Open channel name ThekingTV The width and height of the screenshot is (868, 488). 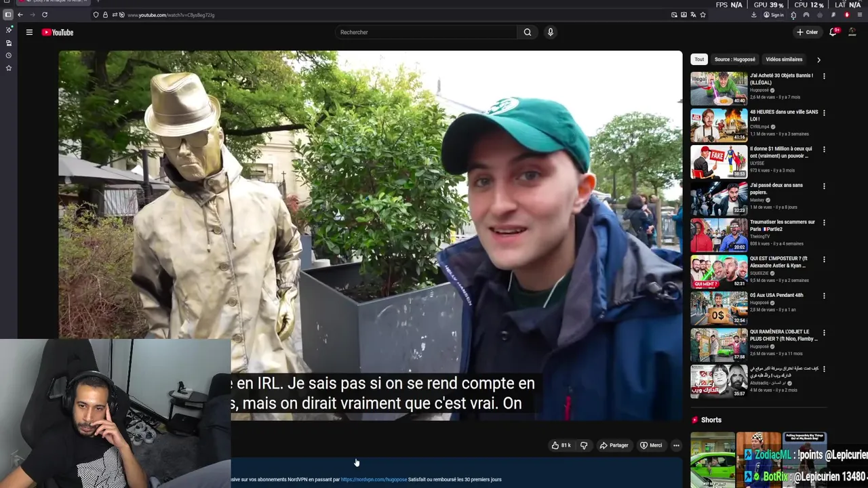point(761,237)
